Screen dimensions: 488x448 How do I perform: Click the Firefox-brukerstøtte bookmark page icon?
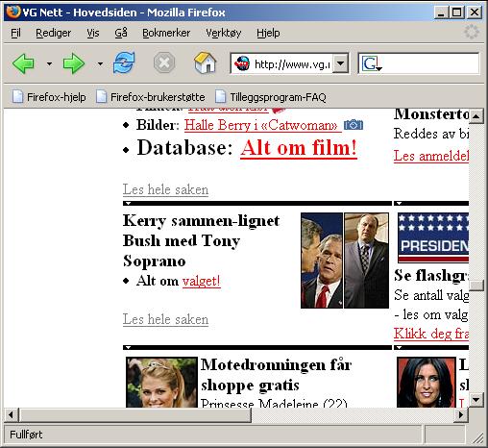101,96
